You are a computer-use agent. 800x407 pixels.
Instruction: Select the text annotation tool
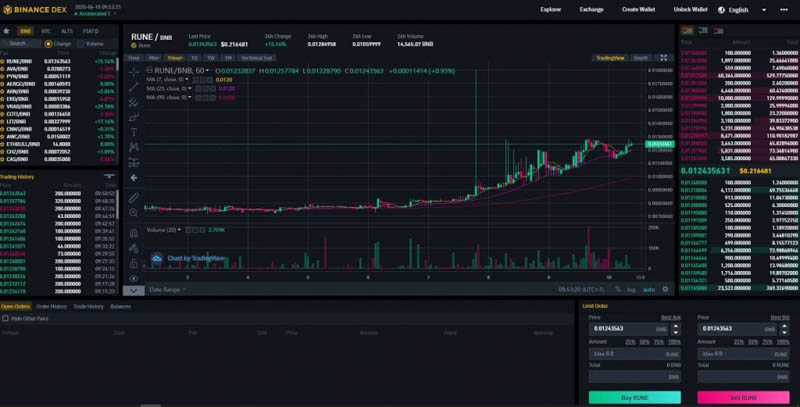pos(134,133)
